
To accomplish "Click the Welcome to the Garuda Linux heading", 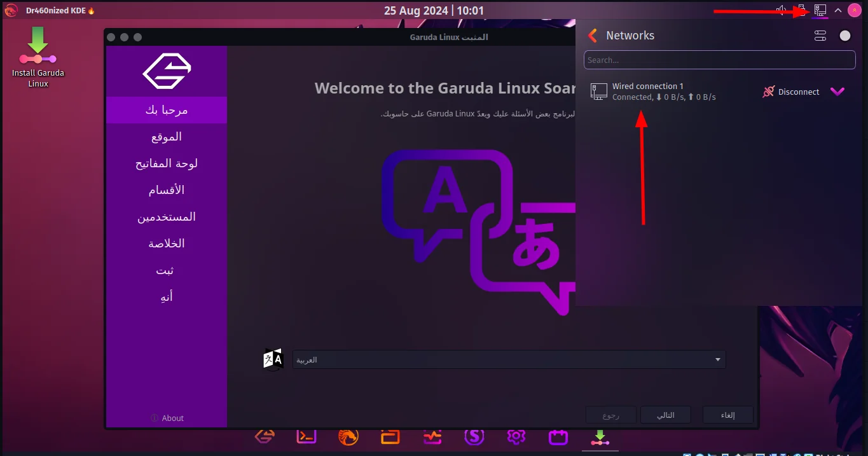I will tap(445, 88).
